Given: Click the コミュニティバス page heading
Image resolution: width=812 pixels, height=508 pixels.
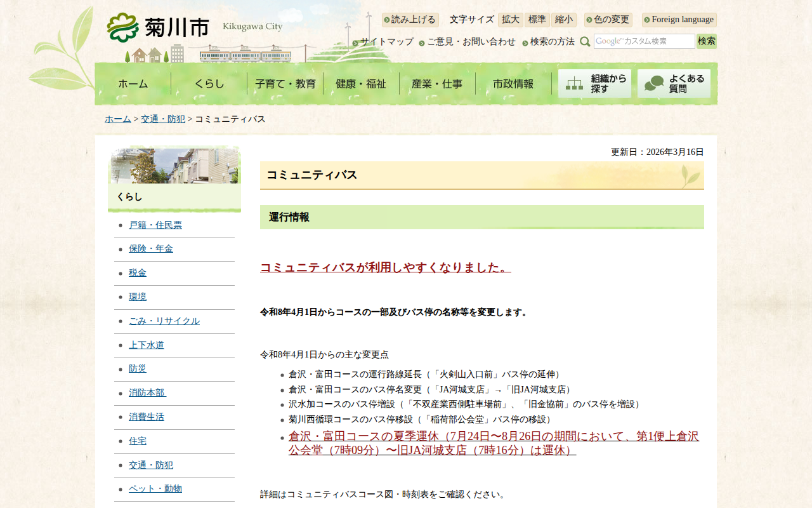Looking at the screenshot, I should (x=312, y=175).
